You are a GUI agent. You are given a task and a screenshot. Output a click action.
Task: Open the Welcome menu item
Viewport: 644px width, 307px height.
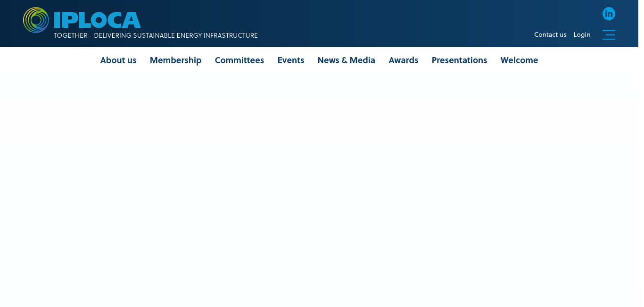519,60
